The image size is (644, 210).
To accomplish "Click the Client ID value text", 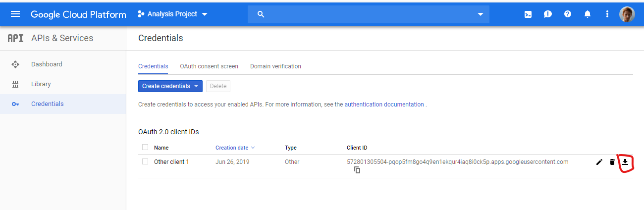I will click(x=458, y=162).
